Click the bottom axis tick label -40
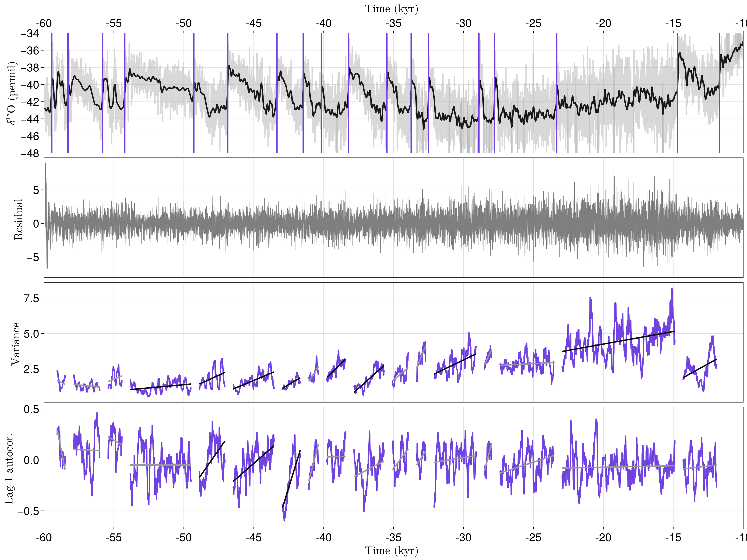The height and width of the screenshot is (560, 747). click(x=324, y=537)
